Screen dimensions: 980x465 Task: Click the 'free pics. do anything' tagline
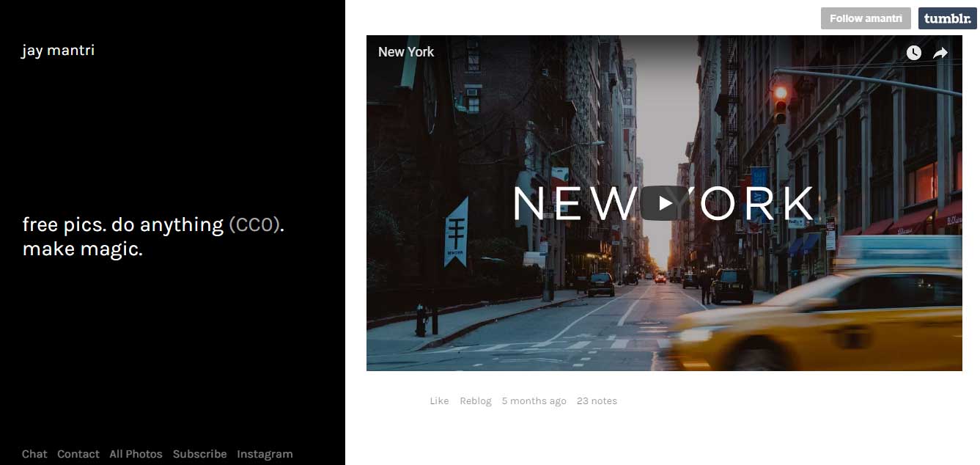(x=123, y=224)
